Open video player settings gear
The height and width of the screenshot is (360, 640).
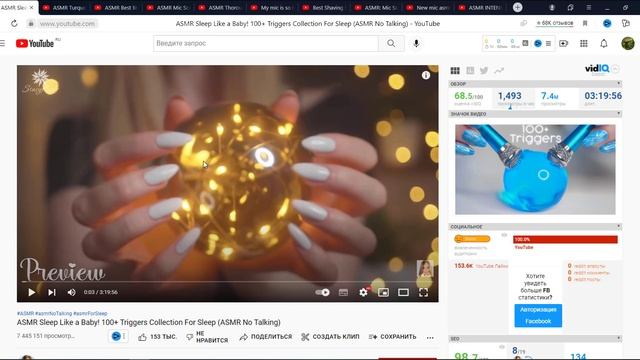363,292
